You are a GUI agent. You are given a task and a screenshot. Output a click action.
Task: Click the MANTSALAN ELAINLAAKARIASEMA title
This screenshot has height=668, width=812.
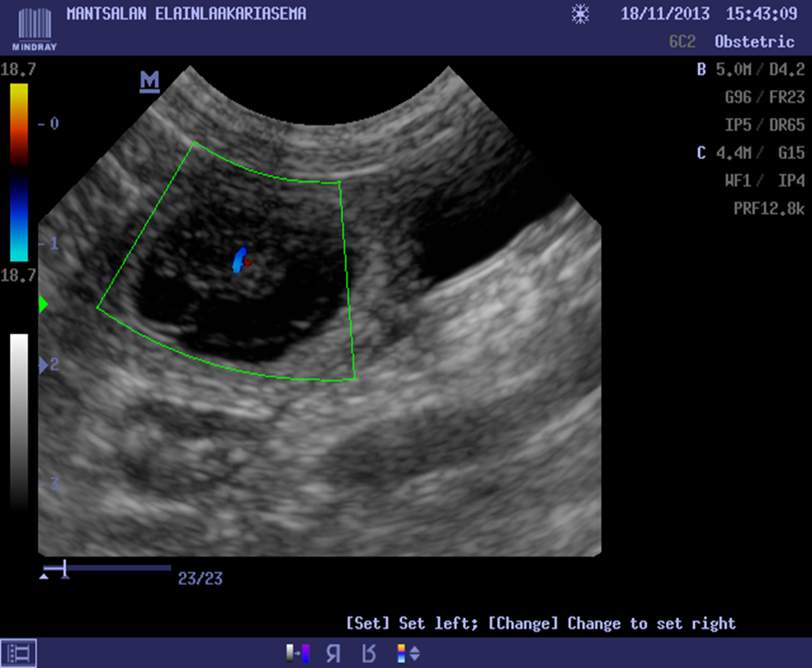tap(185, 13)
